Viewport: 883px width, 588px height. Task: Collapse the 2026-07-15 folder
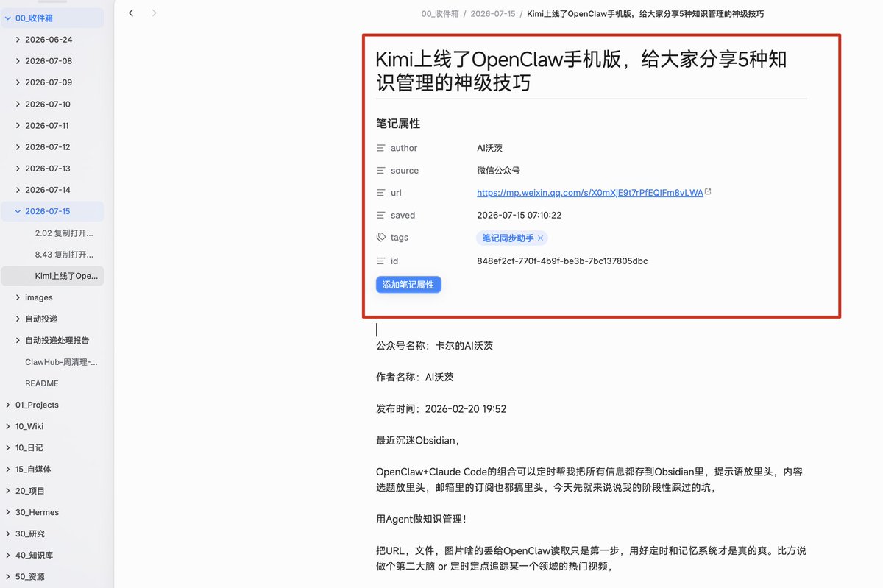pos(18,211)
